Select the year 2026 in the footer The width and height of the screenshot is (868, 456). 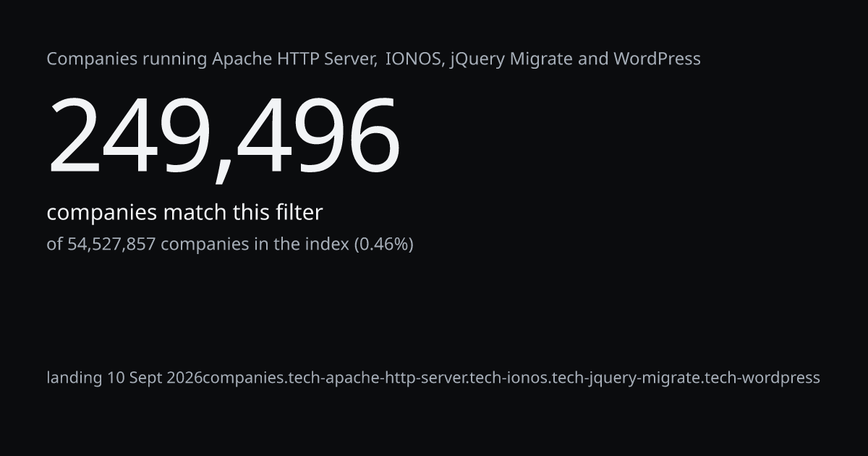184,378
